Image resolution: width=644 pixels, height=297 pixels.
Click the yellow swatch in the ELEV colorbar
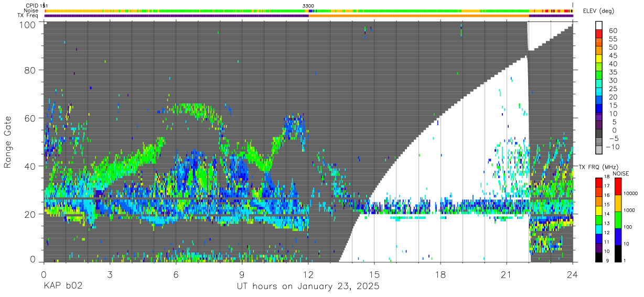(x=599, y=59)
